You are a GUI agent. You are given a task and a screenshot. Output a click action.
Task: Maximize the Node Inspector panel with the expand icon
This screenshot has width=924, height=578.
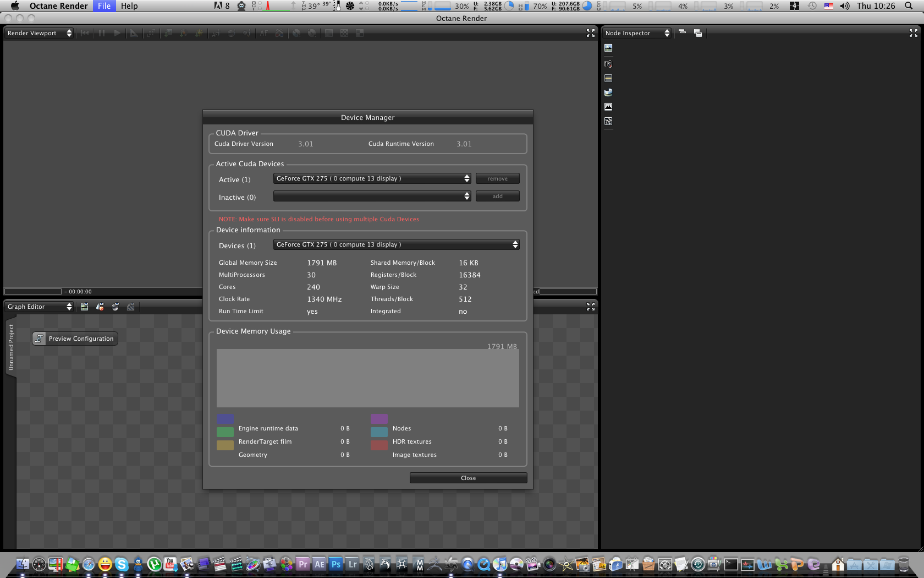914,33
